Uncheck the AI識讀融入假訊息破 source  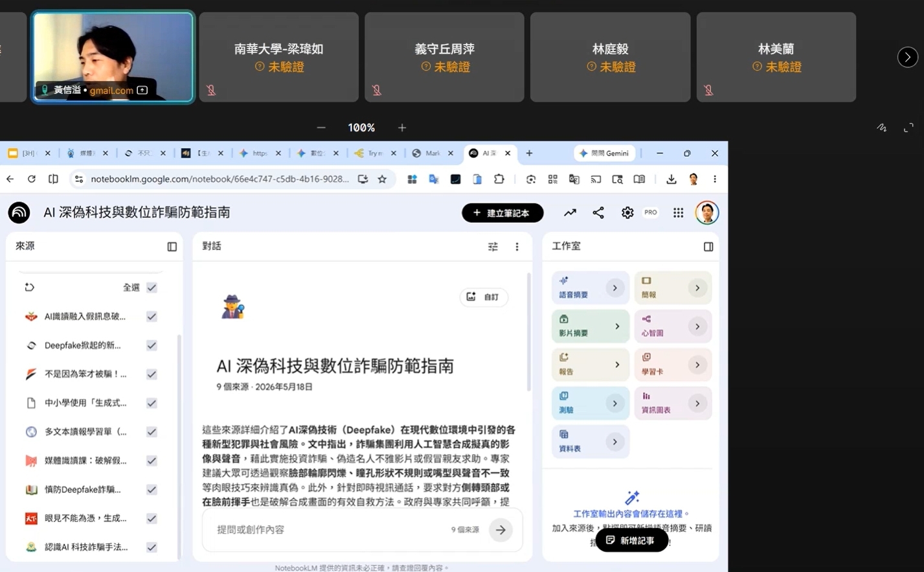(x=152, y=317)
